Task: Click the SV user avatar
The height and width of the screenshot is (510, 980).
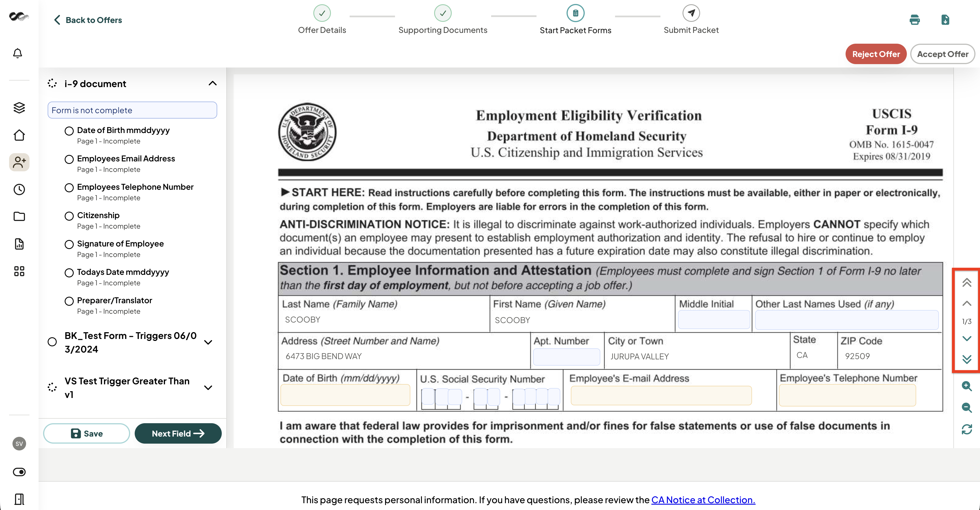Action: (x=19, y=444)
